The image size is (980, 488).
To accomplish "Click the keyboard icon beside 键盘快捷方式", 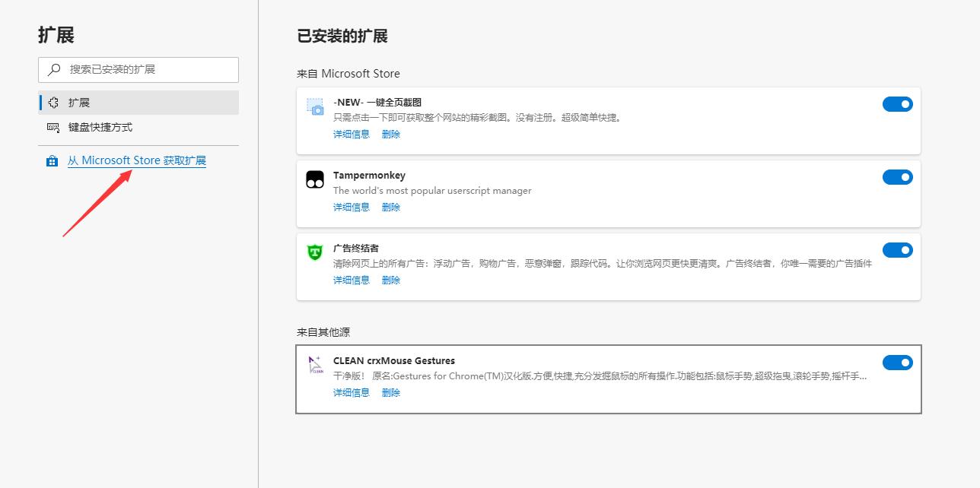I will 53,127.
